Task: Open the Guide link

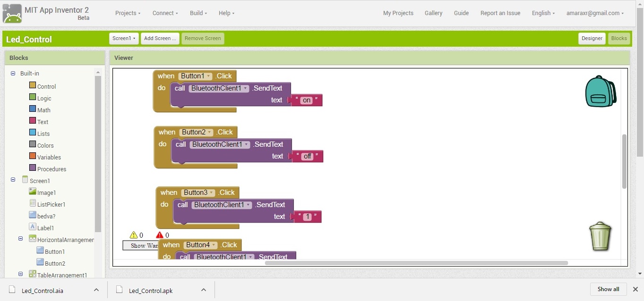Action: (461, 13)
